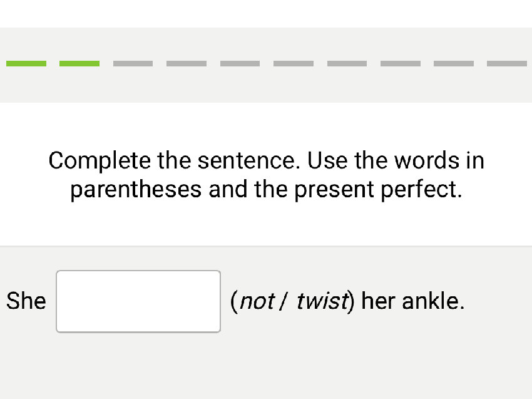This screenshot has width=532, height=399.
Task: Click the fifth progress bar segment
Action: point(240,63)
